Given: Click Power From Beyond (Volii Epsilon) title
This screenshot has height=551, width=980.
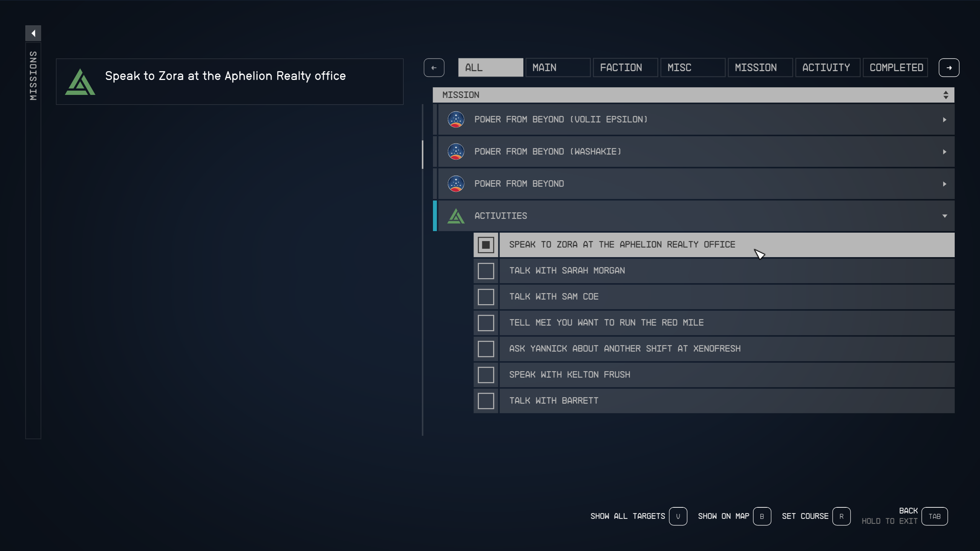Looking at the screenshot, I should coord(561,120).
